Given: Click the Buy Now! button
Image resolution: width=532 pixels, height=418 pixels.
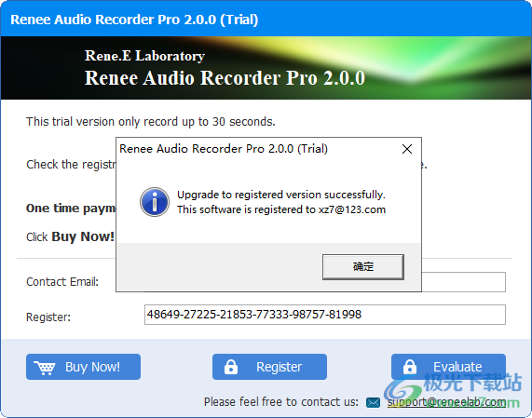Looking at the screenshot, I should pyautogui.click(x=83, y=367).
